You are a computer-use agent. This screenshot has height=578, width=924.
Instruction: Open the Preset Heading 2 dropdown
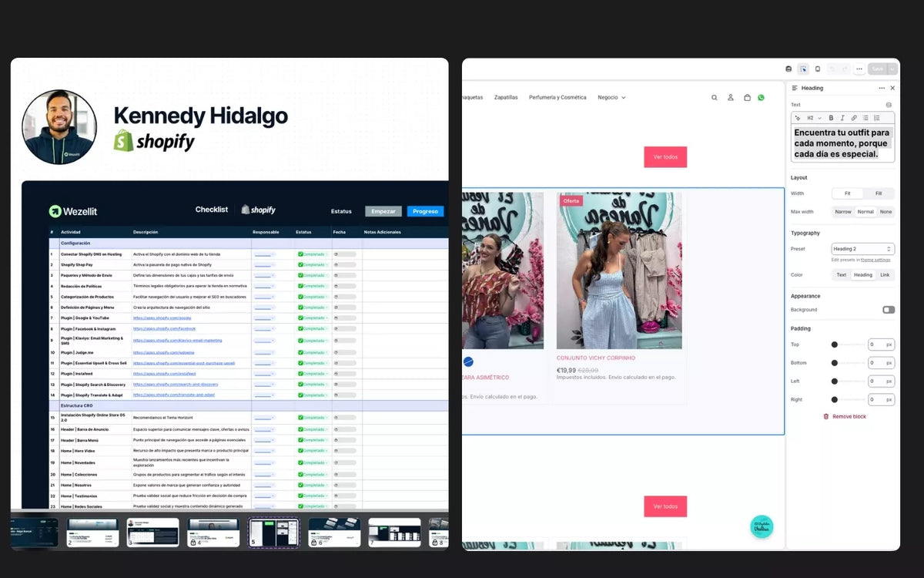tap(863, 249)
